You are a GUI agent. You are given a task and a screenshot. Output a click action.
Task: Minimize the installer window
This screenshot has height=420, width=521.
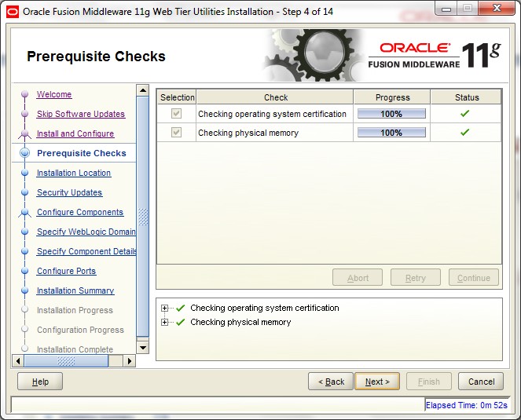pos(446,9)
